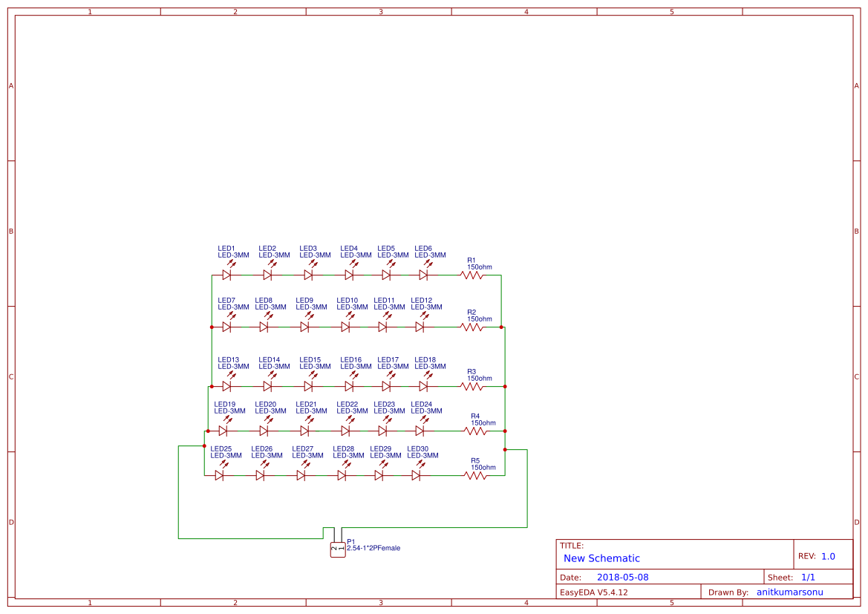Image resolution: width=868 pixels, height=614 pixels.
Task: Click the junction dot left of LED13 row
Action: (212, 386)
